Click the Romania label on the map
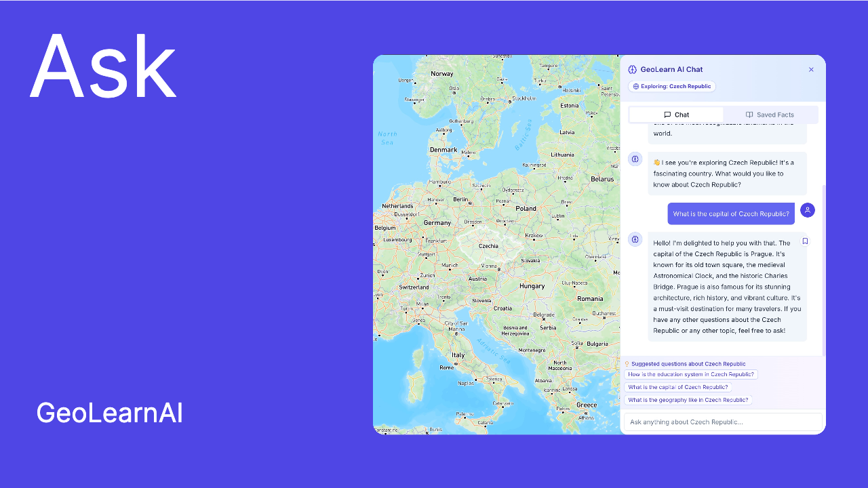Image resolution: width=868 pixels, height=488 pixels. (590, 299)
